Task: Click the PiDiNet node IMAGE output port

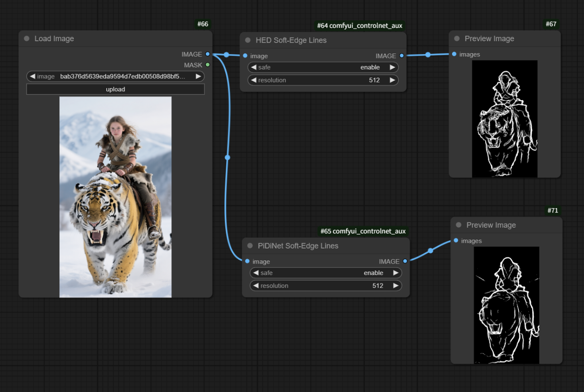Action: (x=405, y=262)
